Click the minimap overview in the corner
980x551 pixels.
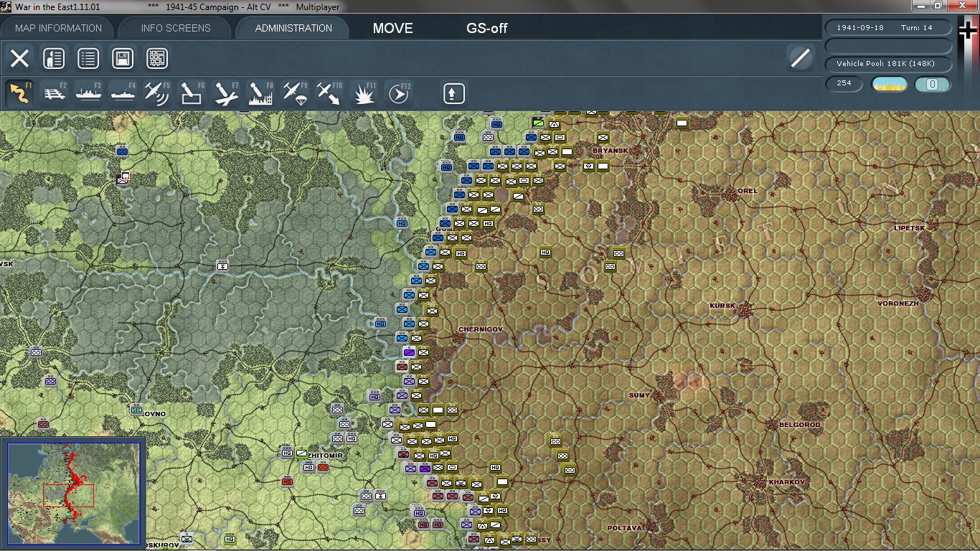73,494
